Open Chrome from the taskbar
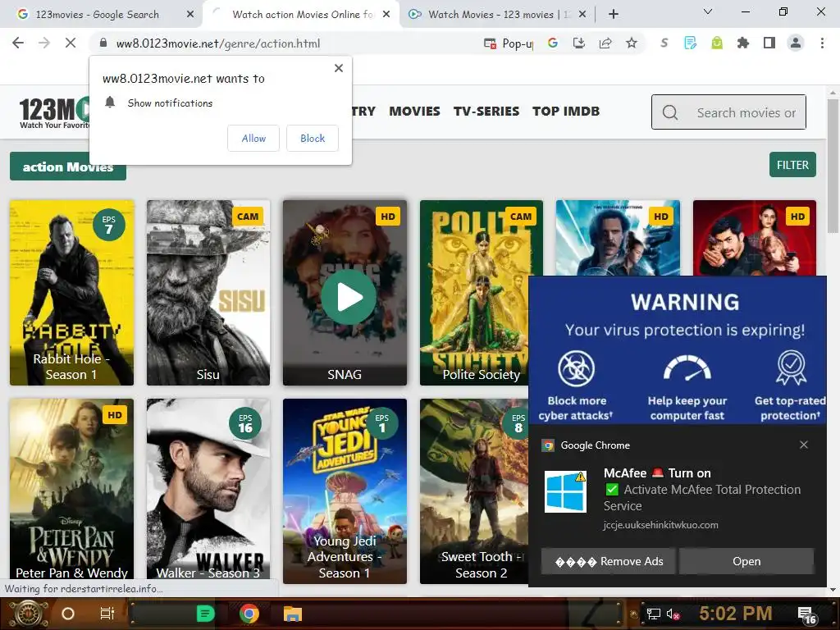This screenshot has height=630, width=840. (x=249, y=614)
